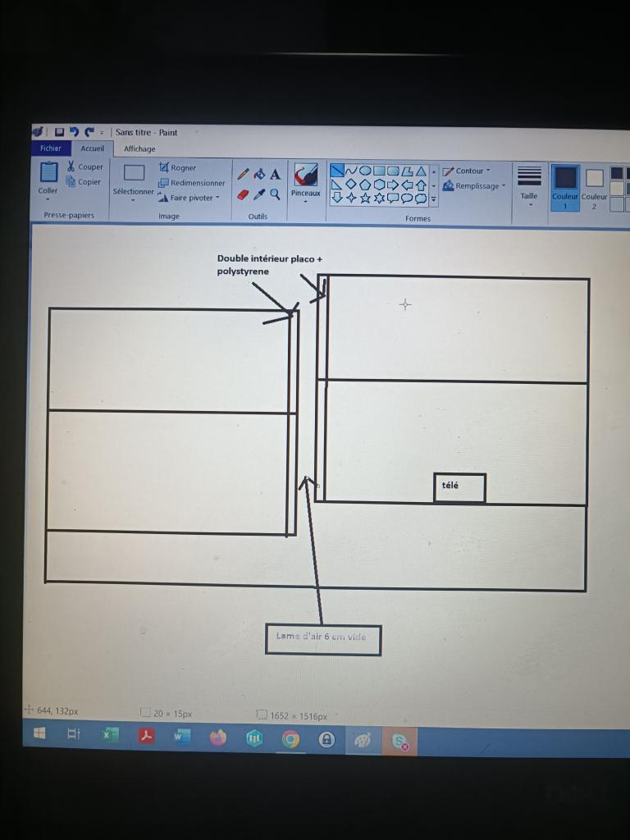The width and height of the screenshot is (630, 840).
Task: Open Google Chrome from the taskbar
Action: point(290,739)
